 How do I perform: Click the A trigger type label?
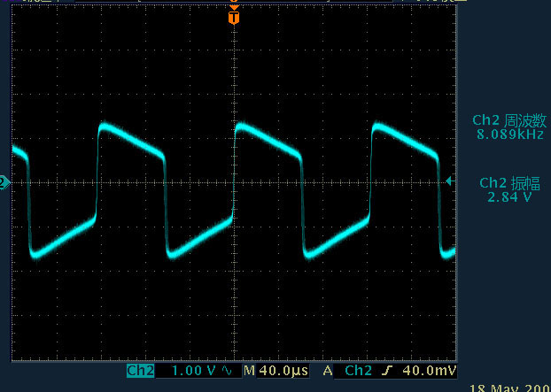pos(328,371)
